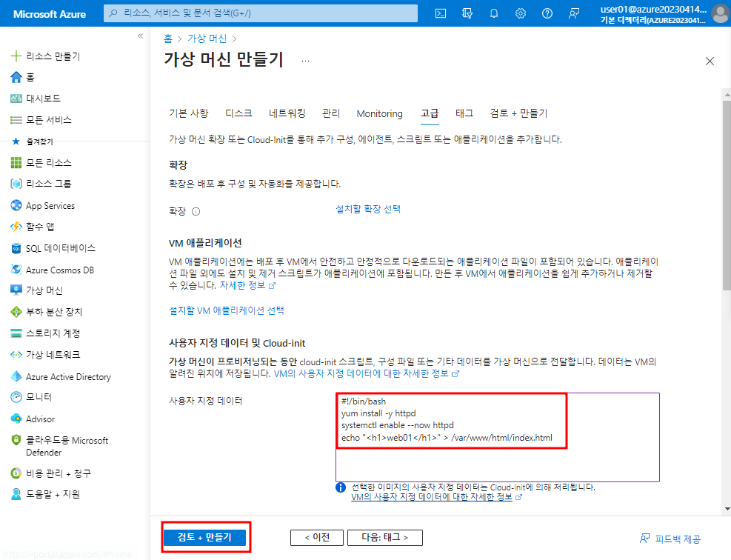Open the help question mark icon
Screen dimensions: 731x560
tap(547, 13)
